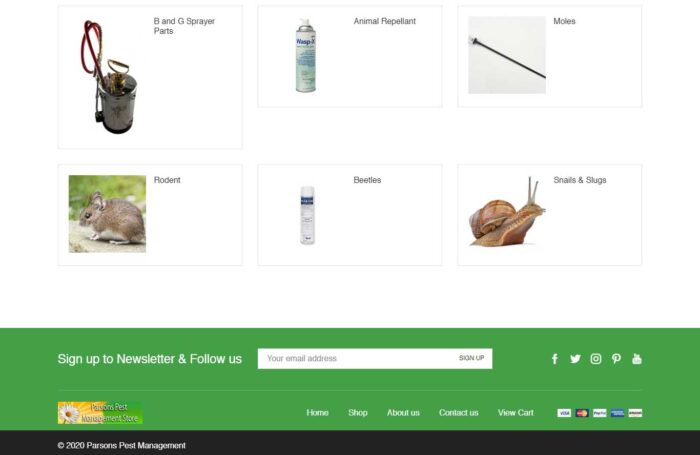This screenshot has height=455, width=700.
Task: Click the Mastercard payment icon
Action: (582, 413)
